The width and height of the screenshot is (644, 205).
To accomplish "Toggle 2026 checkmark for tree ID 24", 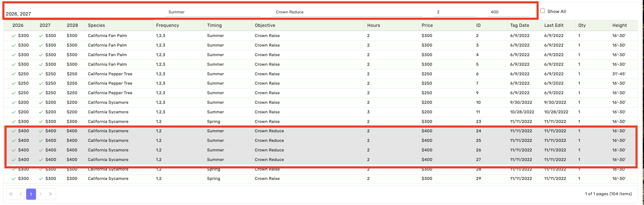I will pyautogui.click(x=14, y=131).
